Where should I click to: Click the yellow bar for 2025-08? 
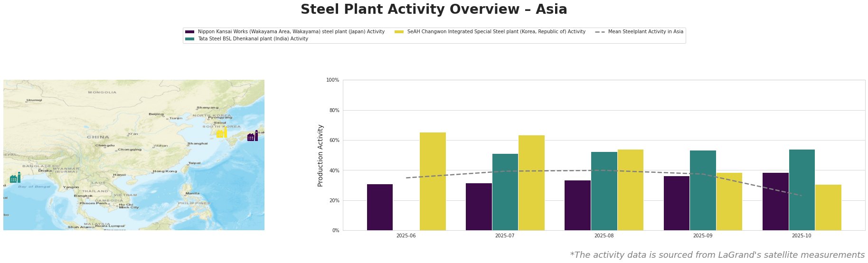pos(631,190)
